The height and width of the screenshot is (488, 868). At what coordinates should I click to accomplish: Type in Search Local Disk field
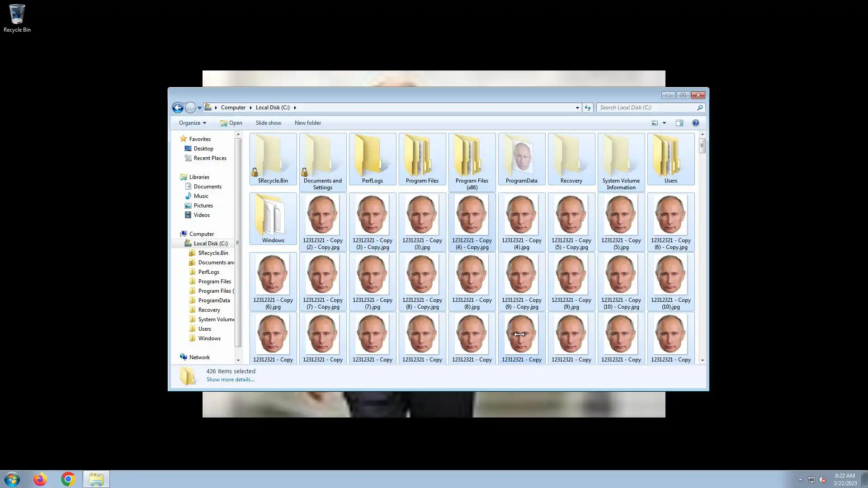[x=646, y=108]
